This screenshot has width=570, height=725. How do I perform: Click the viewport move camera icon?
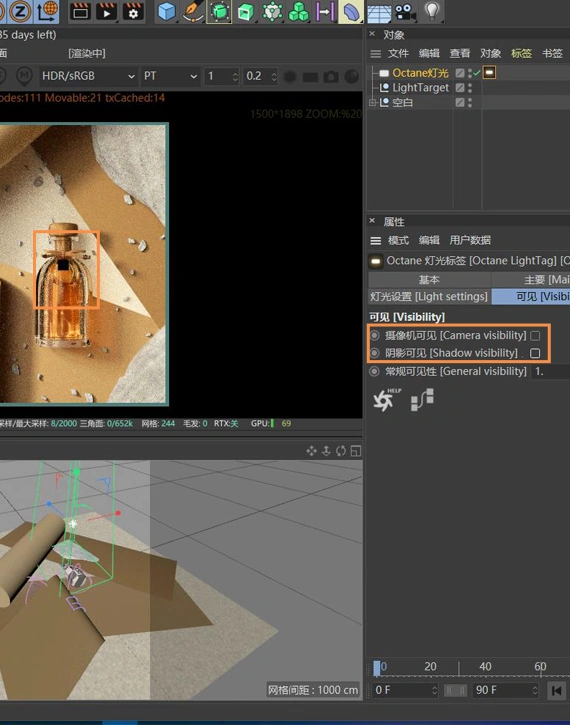click(311, 451)
